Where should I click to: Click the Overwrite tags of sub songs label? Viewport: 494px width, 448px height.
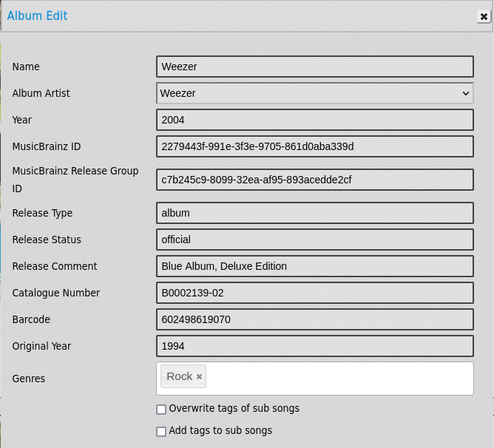tap(234, 408)
